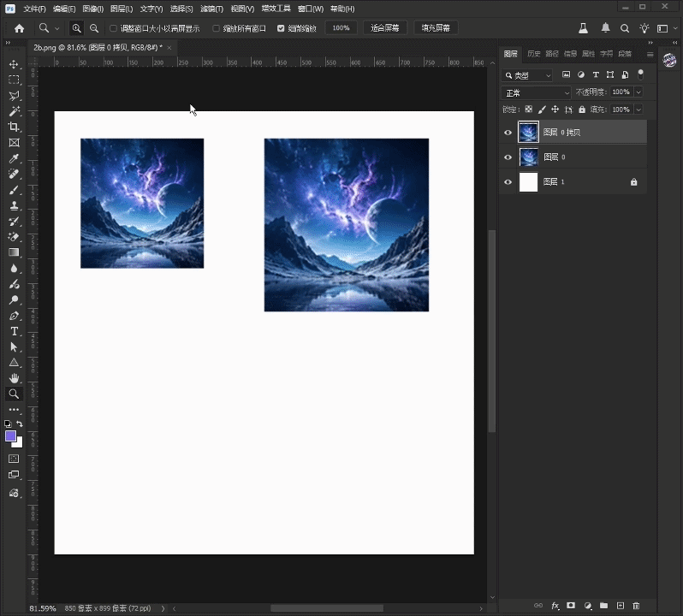683x616 pixels.
Task: Open the blend mode 正常 dropdown
Action: click(536, 92)
